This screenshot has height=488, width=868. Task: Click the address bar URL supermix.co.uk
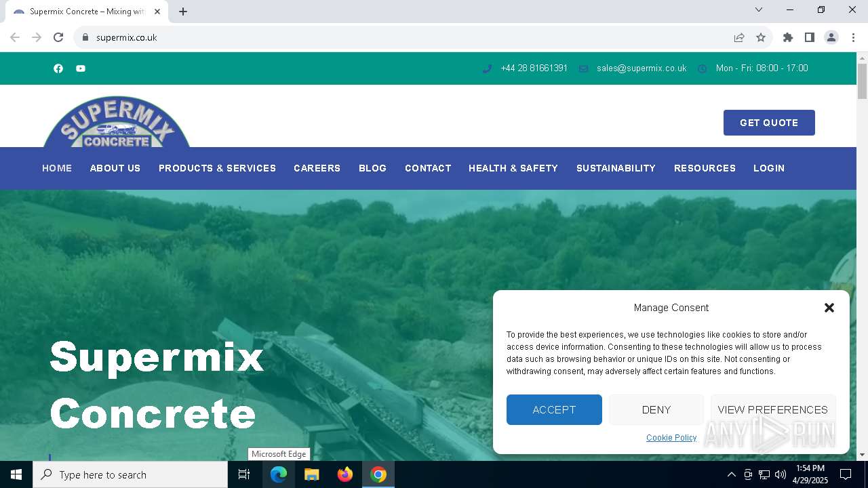[127, 37]
